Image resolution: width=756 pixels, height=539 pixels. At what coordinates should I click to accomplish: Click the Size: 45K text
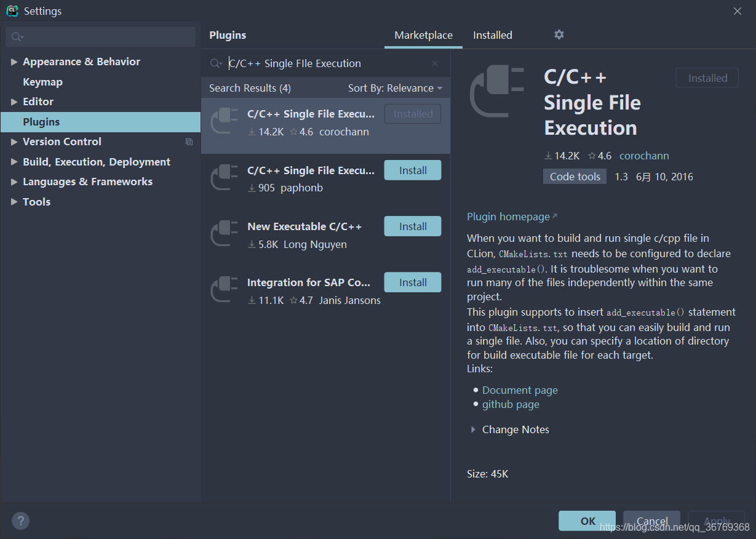click(488, 474)
